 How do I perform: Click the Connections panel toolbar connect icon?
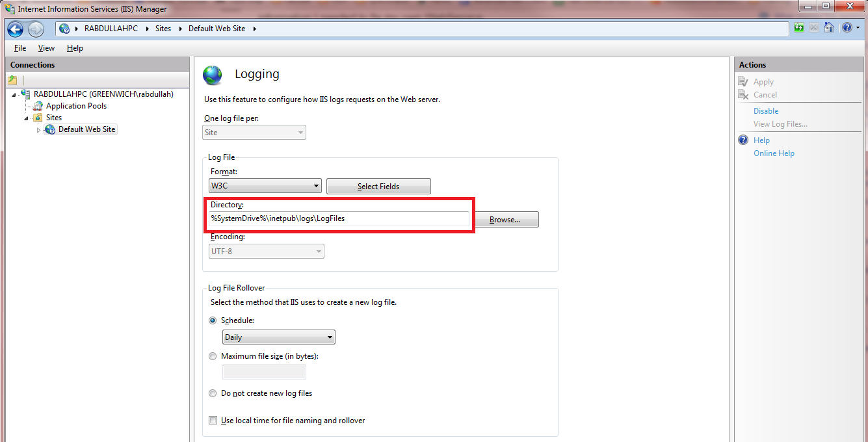coord(12,80)
